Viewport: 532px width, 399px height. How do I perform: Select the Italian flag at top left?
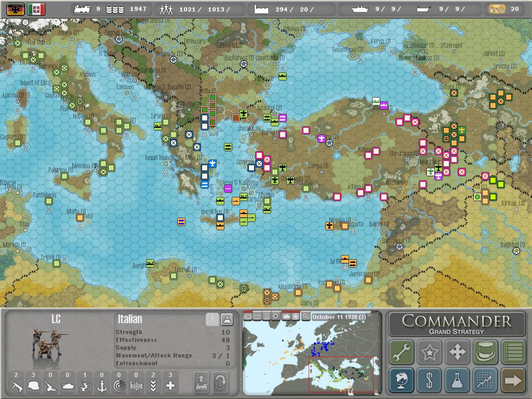[36, 9]
